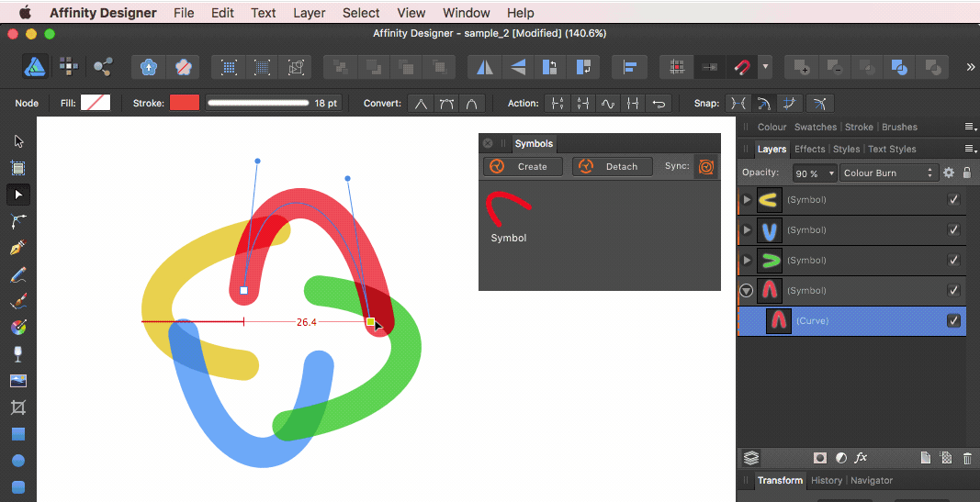Image resolution: width=980 pixels, height=502 pixels.
Task: Uncheck visibility of yellow Symbol layer
Action: tap(953, 200)
